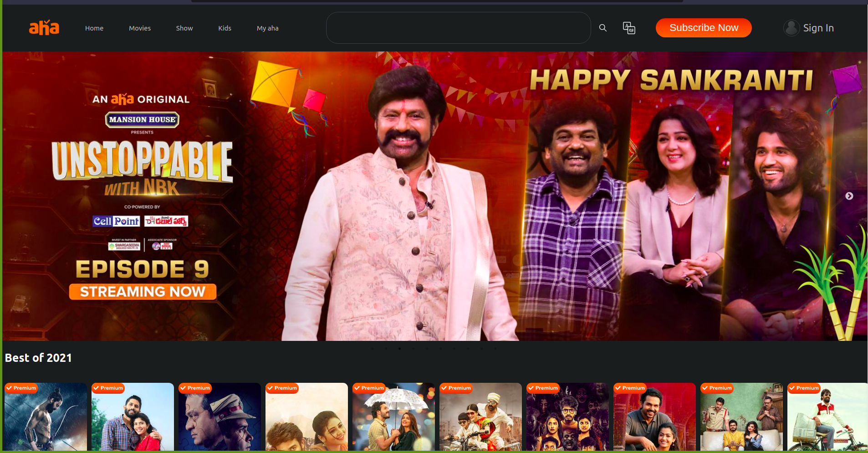The width and height of the screenshot is (868, 453).
Task: Open the Kids section
Action: pyautogui.click(x=225, y=28)
